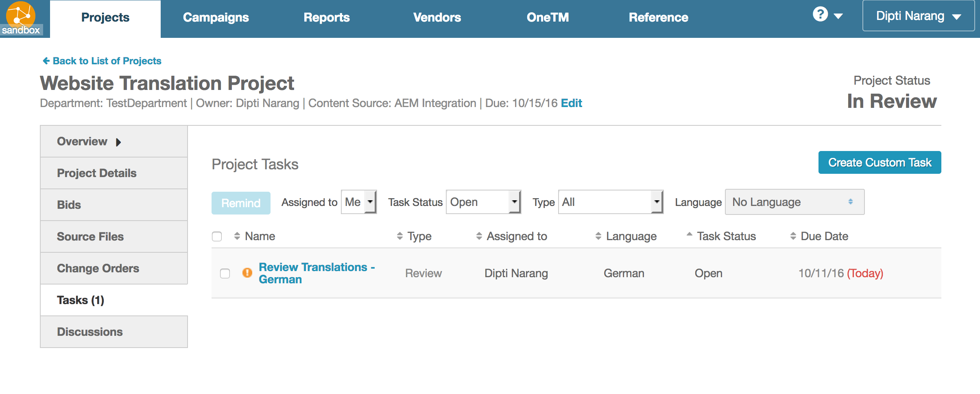This screenshot has height=394, width=980.
Task: Sort tasks by Name column arrows
Action: coord(237,236)
